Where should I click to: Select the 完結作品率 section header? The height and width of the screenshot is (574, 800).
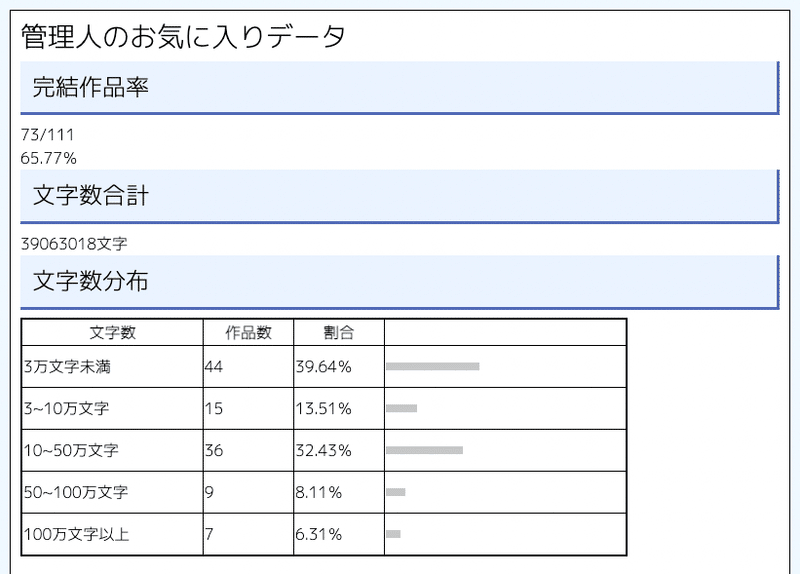[x=400, y=88]
